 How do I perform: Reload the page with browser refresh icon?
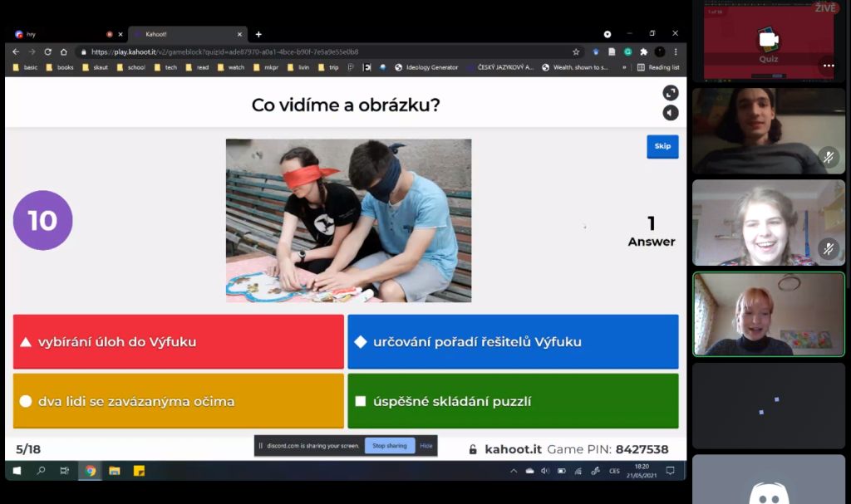point(47,51)
